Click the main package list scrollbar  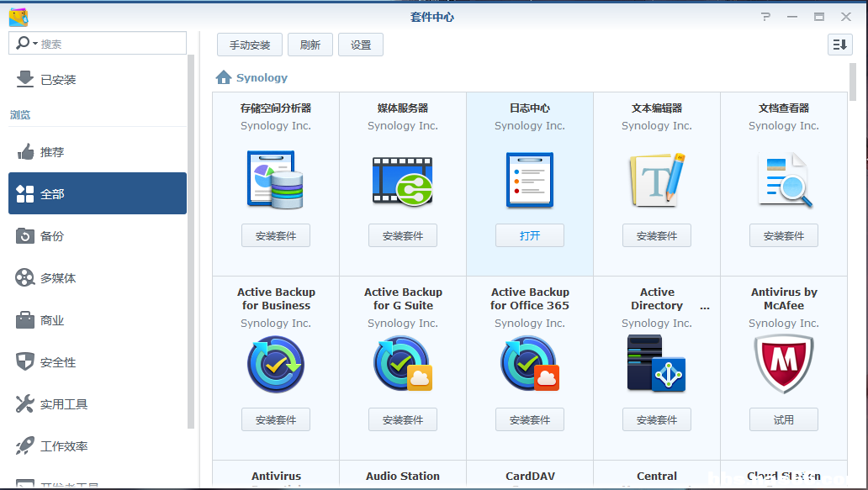pos(853,82)
